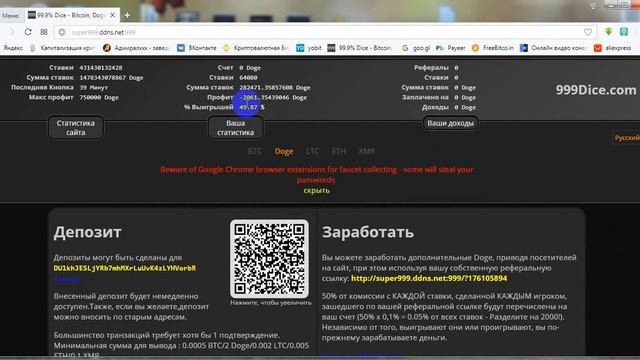This screenshot has height=360, width=640.
Task: Open a new browser tab with plus
Action: point(127,16)
